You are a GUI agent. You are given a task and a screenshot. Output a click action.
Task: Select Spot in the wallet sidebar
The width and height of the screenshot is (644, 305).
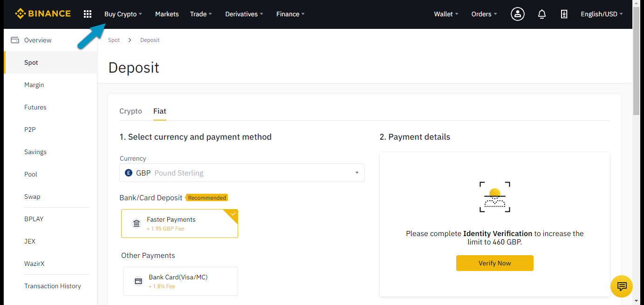pyautogui.click(x=50, y=62)
